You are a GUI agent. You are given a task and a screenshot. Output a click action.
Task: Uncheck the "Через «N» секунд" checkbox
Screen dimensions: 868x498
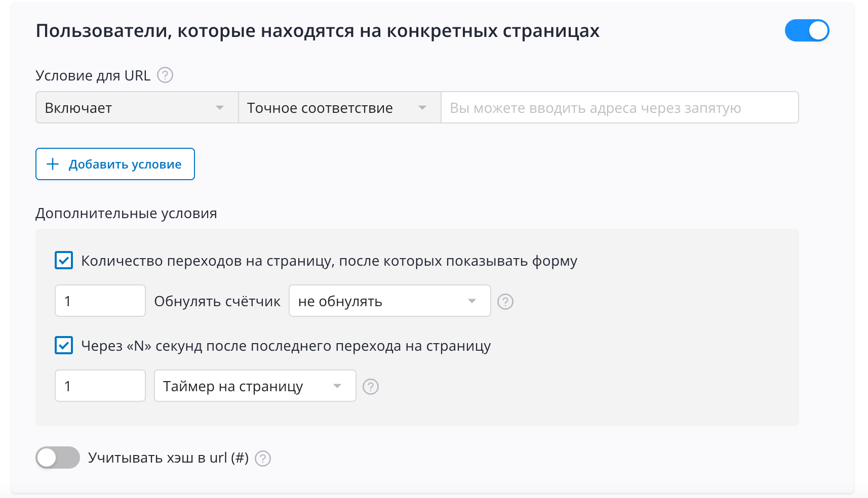coord(64,346)
